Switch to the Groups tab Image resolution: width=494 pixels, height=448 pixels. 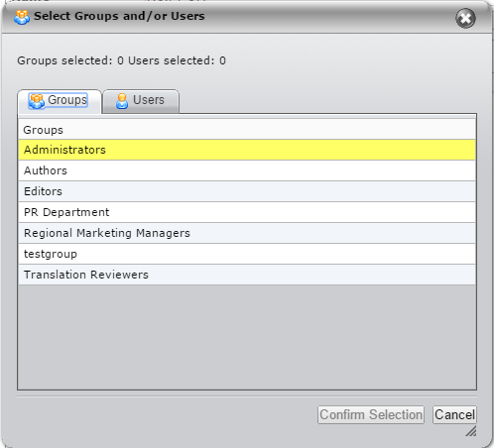click(x=60, y=101)
